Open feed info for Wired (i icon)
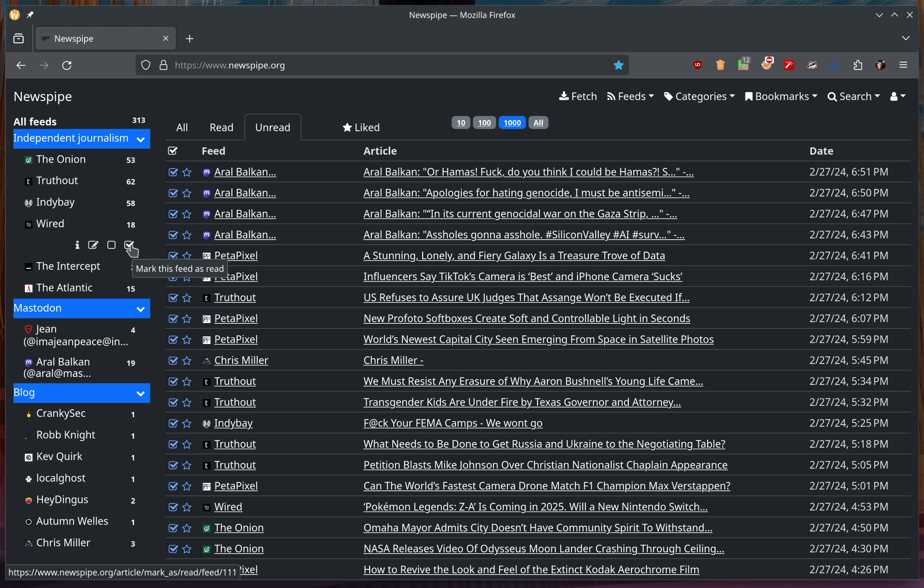Viewport: 924px width, 588px height. (77, 245)
